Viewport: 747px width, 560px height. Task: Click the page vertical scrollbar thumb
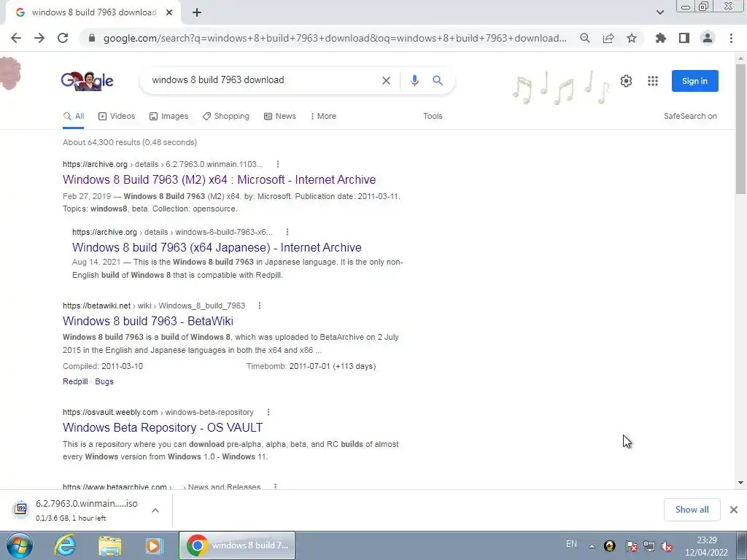[x=740, y=128]
